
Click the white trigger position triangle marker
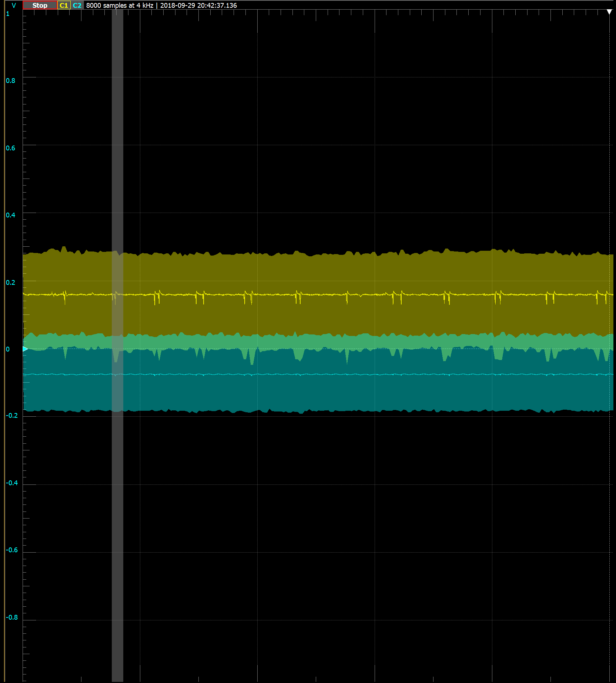[x=609, y=12]
